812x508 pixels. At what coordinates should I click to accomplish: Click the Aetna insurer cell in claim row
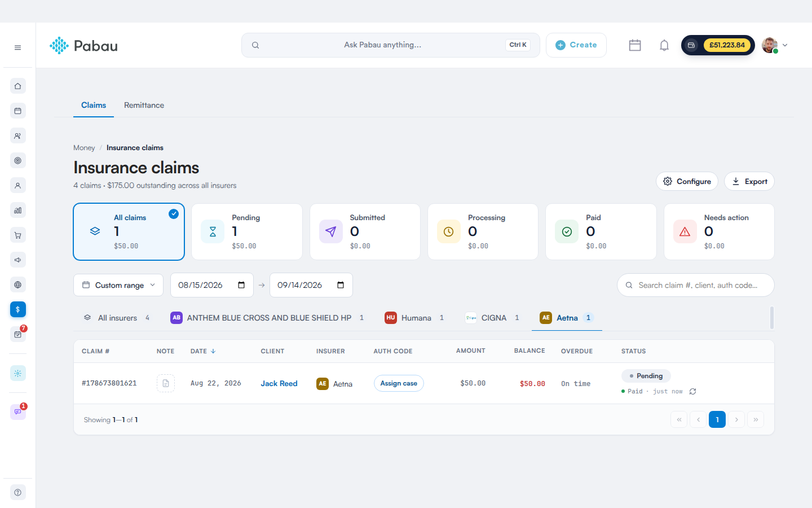pyautogui.click(x=334, y=384)
